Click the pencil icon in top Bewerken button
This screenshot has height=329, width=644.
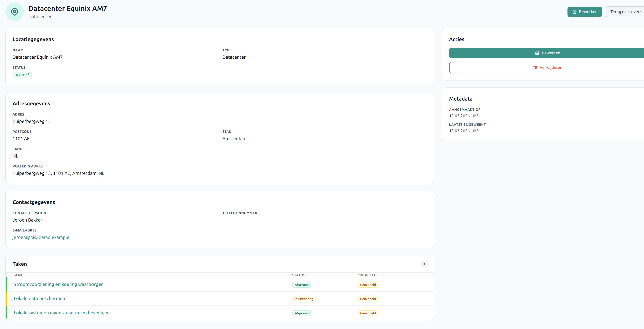click(574, 12)
